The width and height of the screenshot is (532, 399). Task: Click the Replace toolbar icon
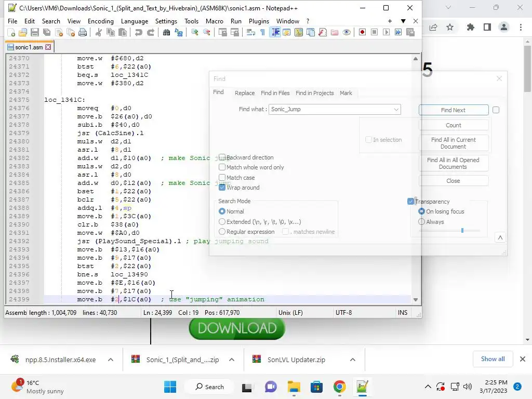pyautogui.click(x=179, y=32)
